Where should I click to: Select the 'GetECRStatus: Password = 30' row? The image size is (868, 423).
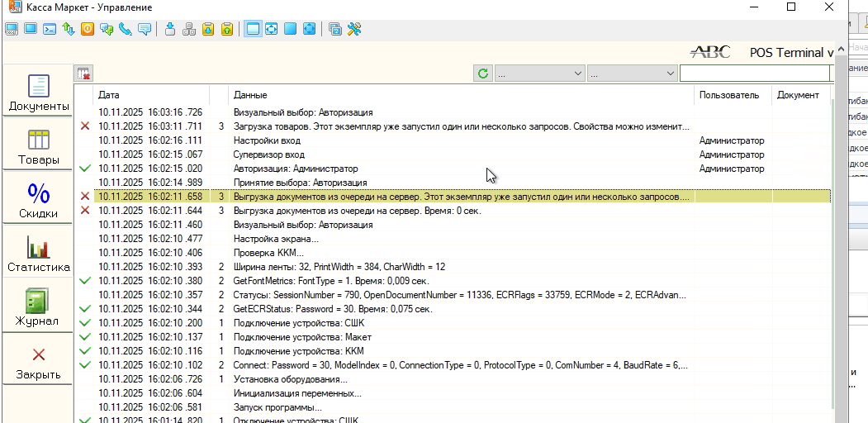point(453,309)
